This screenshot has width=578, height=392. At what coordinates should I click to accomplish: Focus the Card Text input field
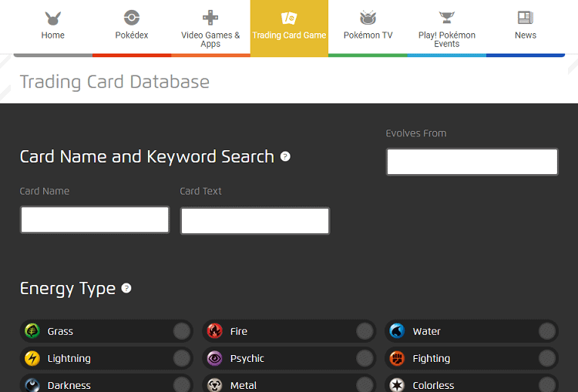[x=255, y=220]
